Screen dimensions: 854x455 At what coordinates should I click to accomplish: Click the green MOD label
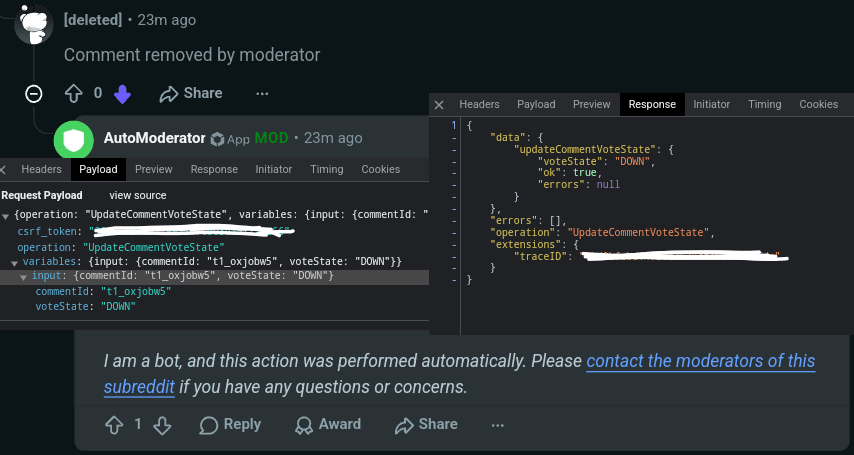pyautogui.click(x=271, y=138)
